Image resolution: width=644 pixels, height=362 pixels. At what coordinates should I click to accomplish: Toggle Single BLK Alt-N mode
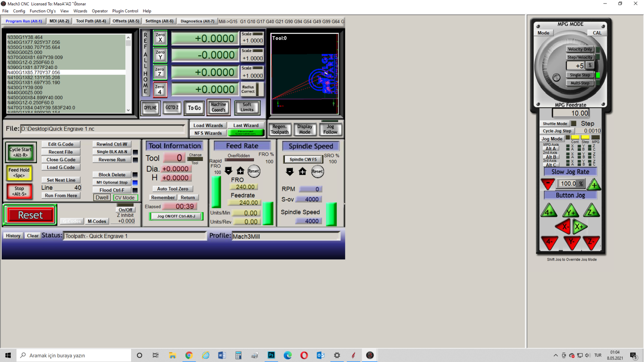click(x=112, y=152)
